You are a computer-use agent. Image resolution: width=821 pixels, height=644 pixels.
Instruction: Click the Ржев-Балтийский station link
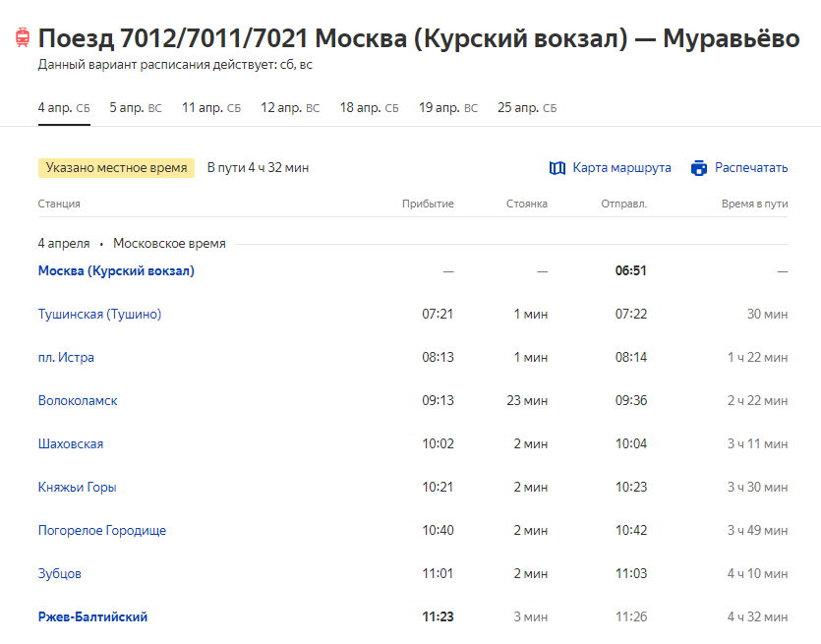coord(92,617)
